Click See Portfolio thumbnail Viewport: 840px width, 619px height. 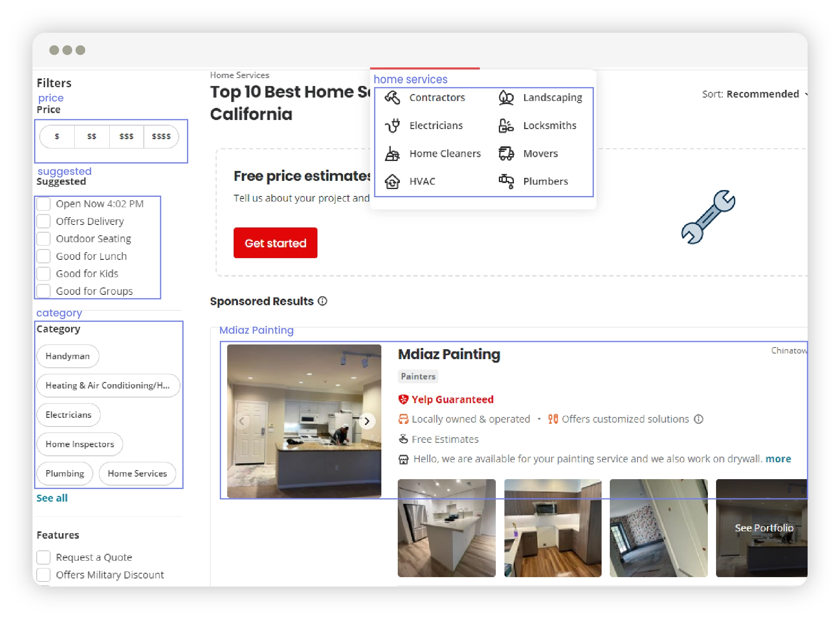pyautogui.click(x=762, y=528)
